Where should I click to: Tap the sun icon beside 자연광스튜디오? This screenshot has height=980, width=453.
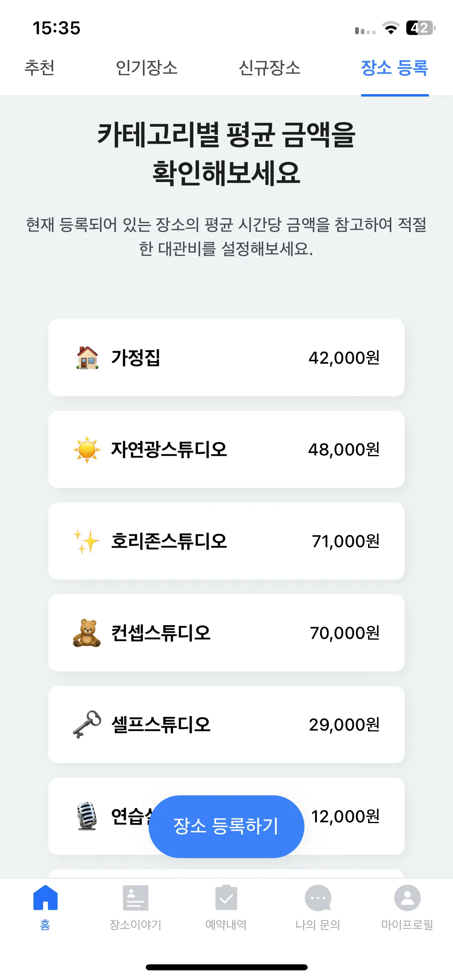(87, 449)
